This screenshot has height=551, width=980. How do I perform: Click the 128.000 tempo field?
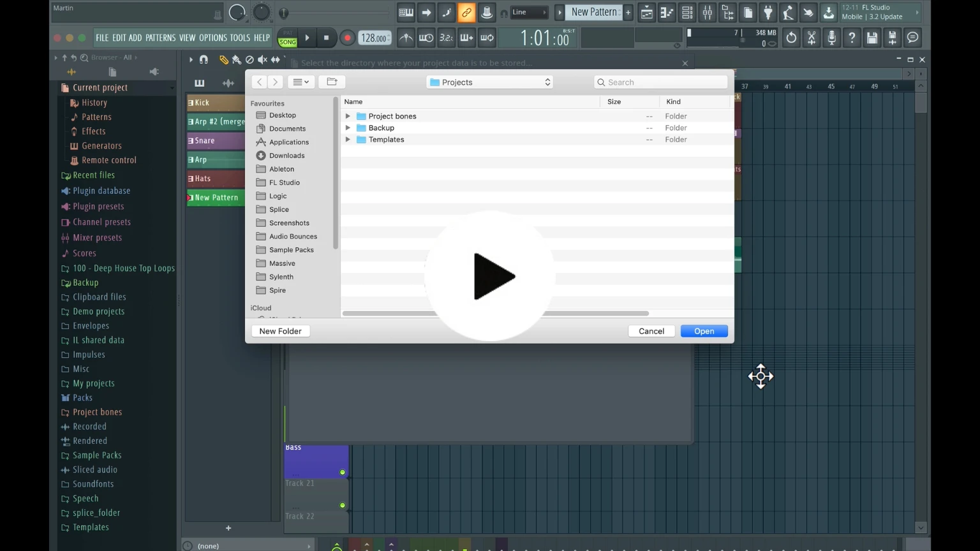click(375, 38)
